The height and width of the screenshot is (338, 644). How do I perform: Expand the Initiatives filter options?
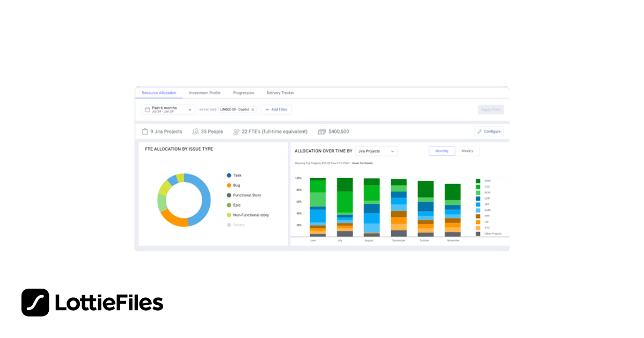[x=207, y=109]
